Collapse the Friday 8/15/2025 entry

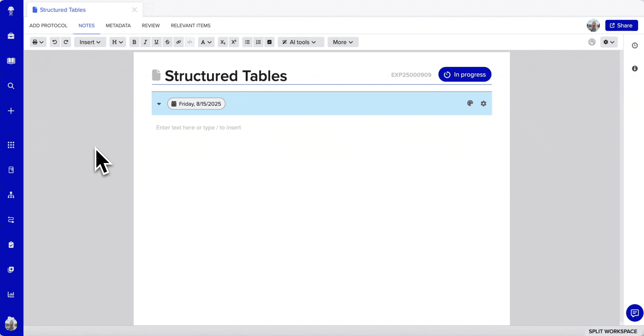tap(159, 104)
